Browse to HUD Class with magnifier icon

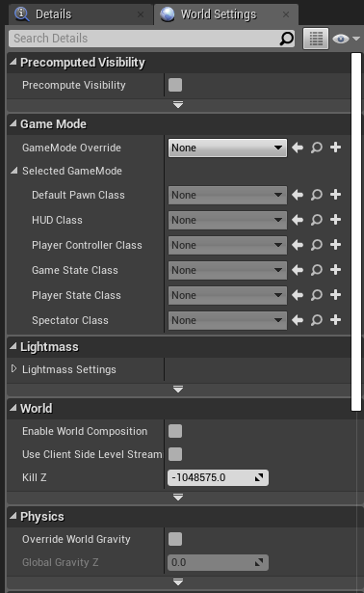(x=317, y=220)
